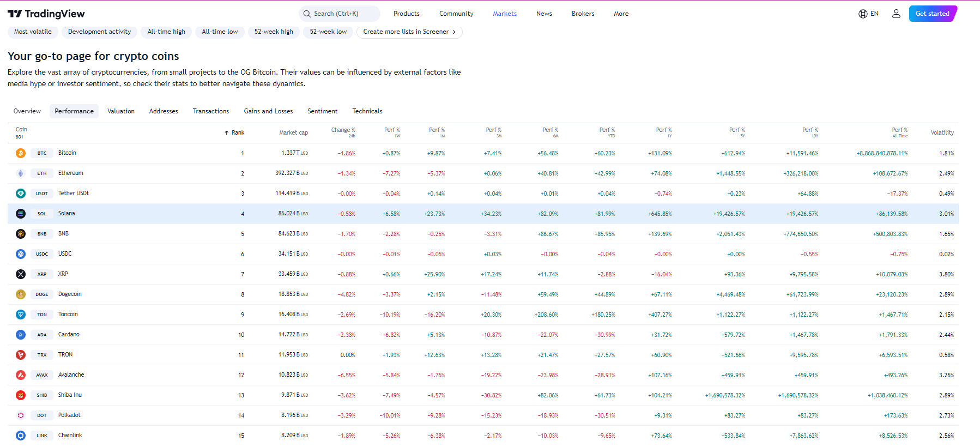Open the Ethereum coin name link
Viewport: 980px width, 447px height.
point(71,173)
